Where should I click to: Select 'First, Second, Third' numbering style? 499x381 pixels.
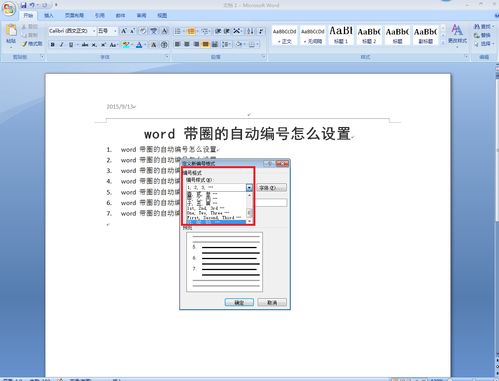pyautogui.click(x=216, y=217)
